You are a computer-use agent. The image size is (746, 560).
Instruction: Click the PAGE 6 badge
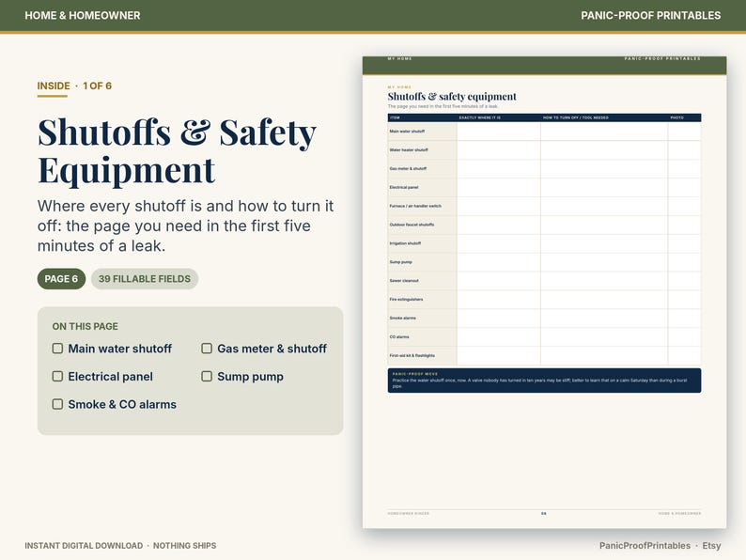point(61,279)
